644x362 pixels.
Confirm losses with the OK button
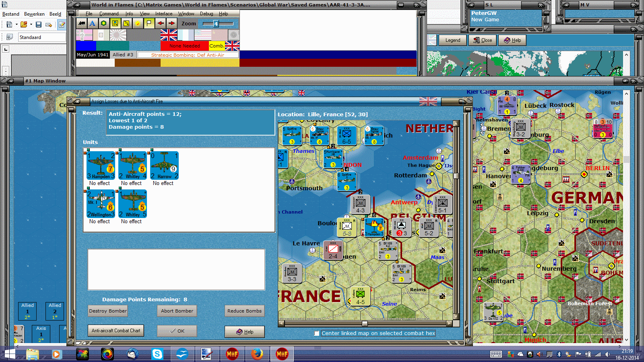point(177,331)
